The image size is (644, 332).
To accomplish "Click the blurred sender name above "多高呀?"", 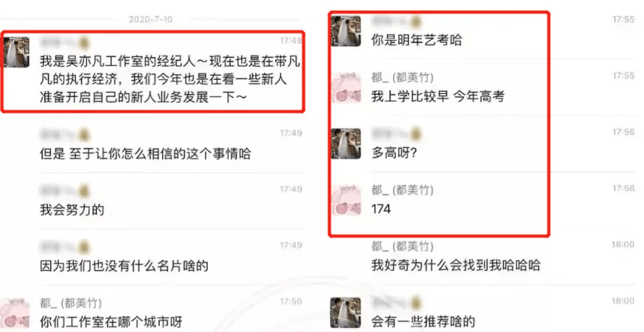I will point(396,134).
